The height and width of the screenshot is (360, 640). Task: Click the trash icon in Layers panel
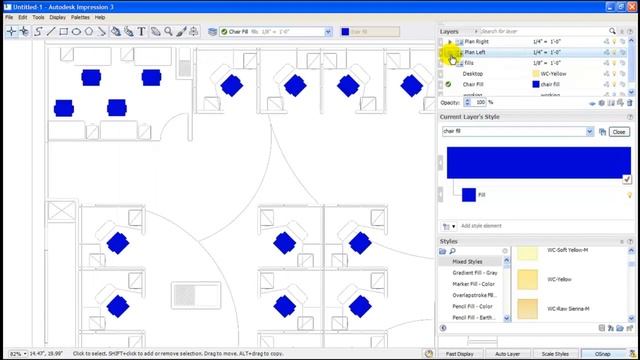click(629, 103)
